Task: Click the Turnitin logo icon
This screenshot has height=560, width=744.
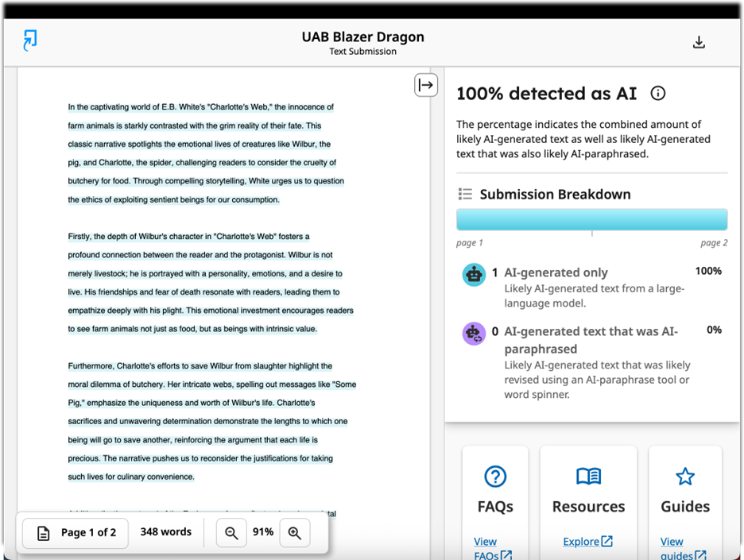Action: (32, 41)
